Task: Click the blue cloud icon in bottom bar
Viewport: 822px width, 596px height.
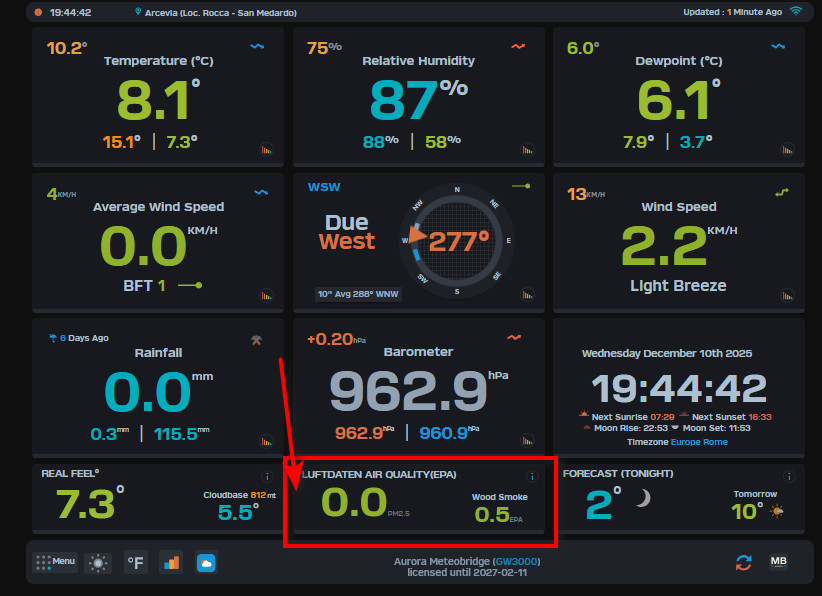Action: (x=206, y=563)
